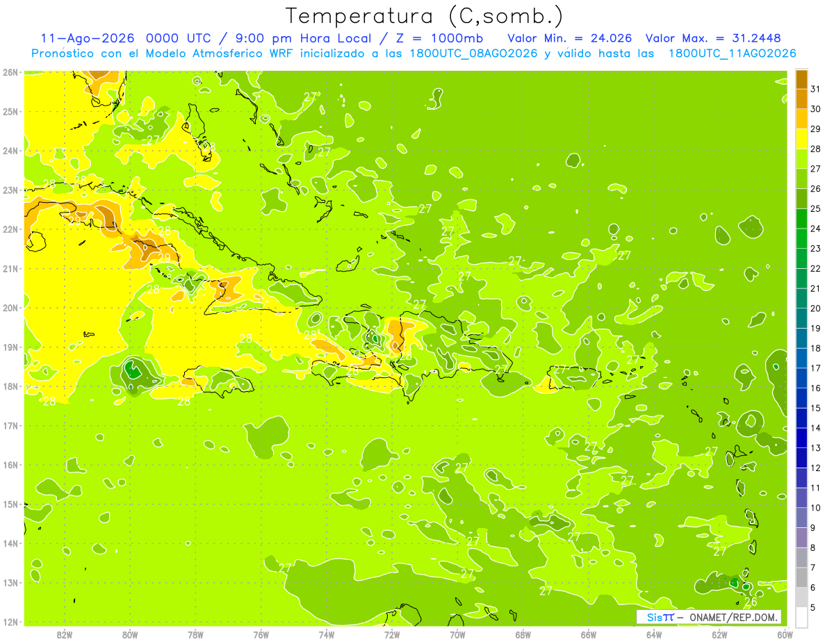Click longitude axis label 70W
The width and height of the screenshot is (834, 644).
click(x=457, y=634)
